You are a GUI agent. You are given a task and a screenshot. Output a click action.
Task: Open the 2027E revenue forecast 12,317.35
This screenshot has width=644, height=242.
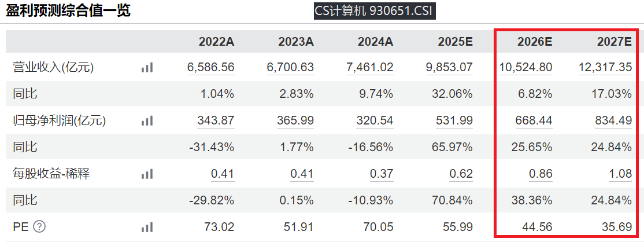coord(605,68)
